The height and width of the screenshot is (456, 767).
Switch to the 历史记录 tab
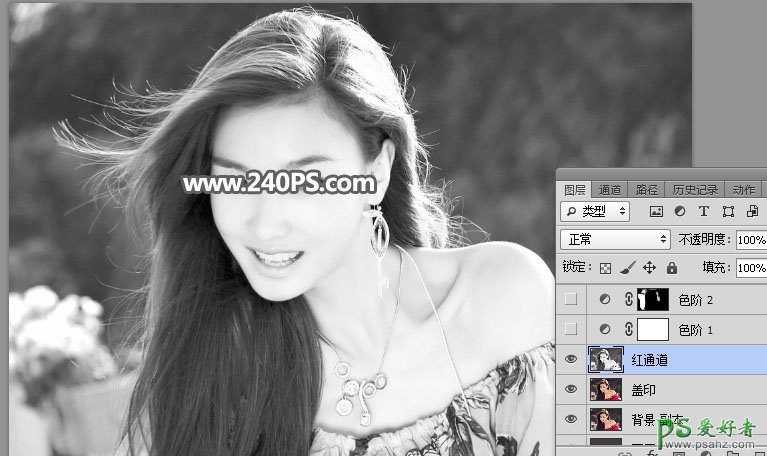695,190
